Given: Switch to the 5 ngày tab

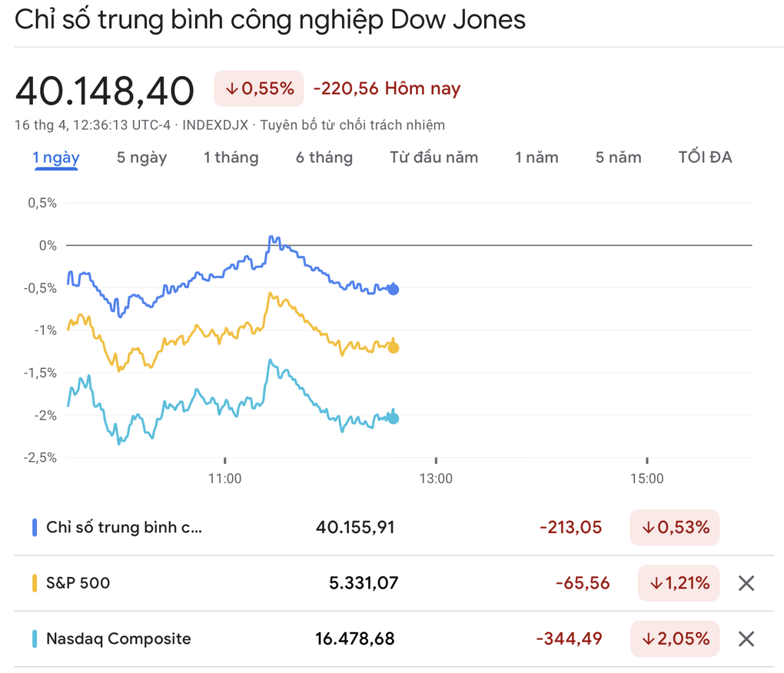Looking at the screenshot, I should [x=141, y=157].
